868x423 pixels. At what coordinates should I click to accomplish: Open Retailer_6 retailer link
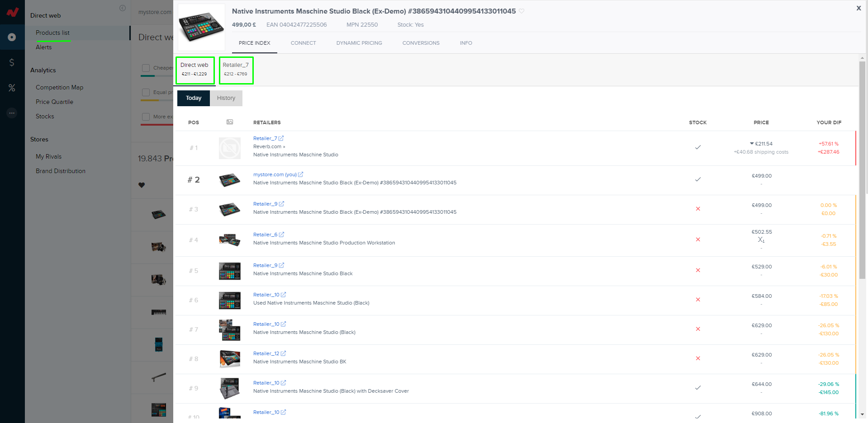coord(265,235)
